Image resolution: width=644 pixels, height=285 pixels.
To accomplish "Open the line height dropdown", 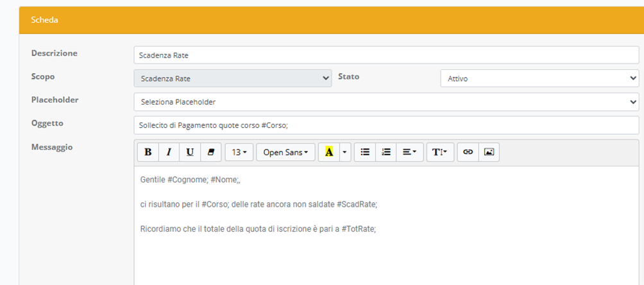I will coord(440,152).
